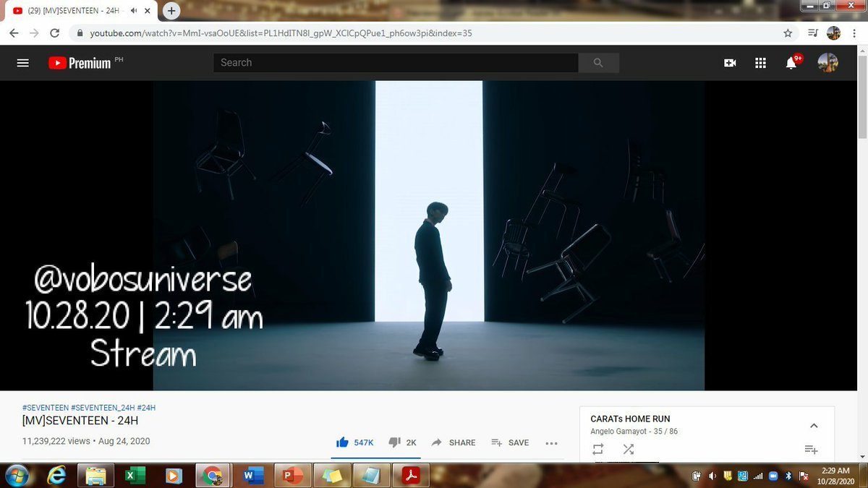Reload the page
The image size is (868, 488).
pos(54,33)
